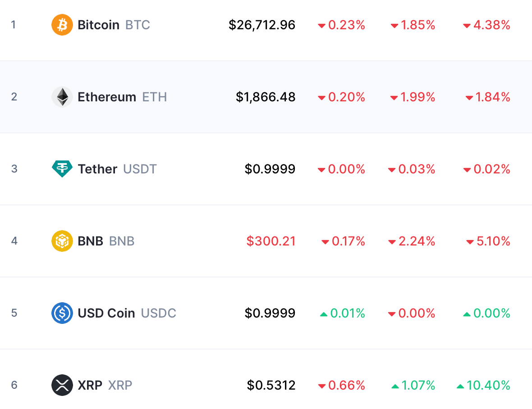Click BNB's 2.24% change value
Image resolution: width=532 pixels, height=409 pixels.
pyautogui.click(x=417, y=241)
